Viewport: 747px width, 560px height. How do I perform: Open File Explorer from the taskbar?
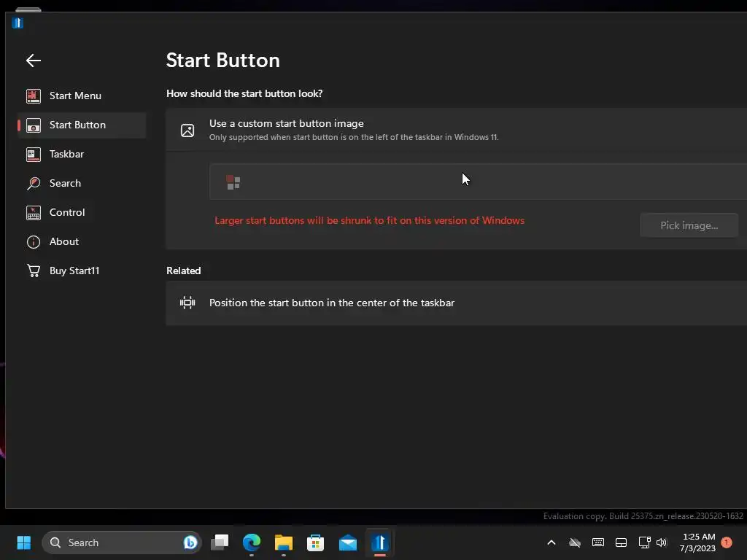point(284,542)
